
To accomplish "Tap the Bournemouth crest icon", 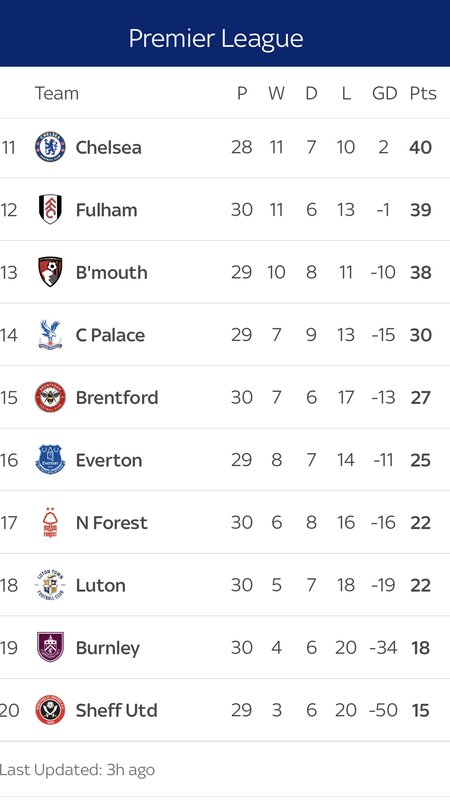I will 50,272.
